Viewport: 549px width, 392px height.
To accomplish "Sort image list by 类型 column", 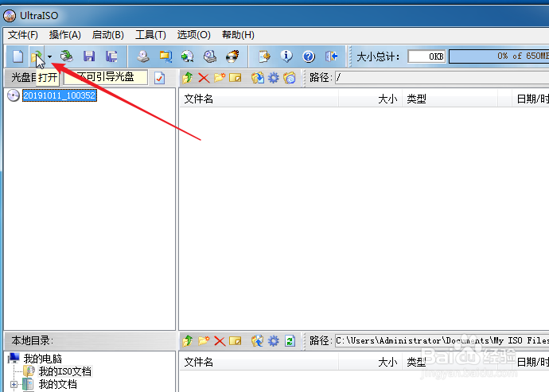I will coord(450,99).
